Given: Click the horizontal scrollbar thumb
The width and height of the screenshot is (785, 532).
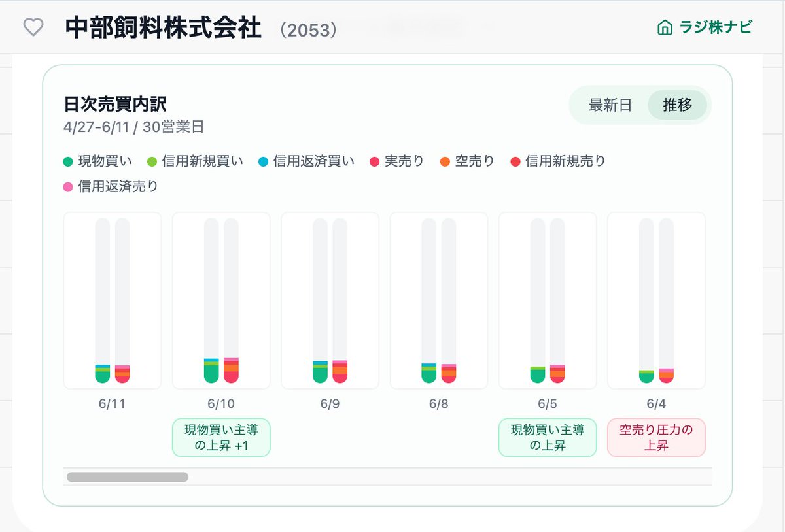Looking at the screenshot, I should click(x=128, y=477).
